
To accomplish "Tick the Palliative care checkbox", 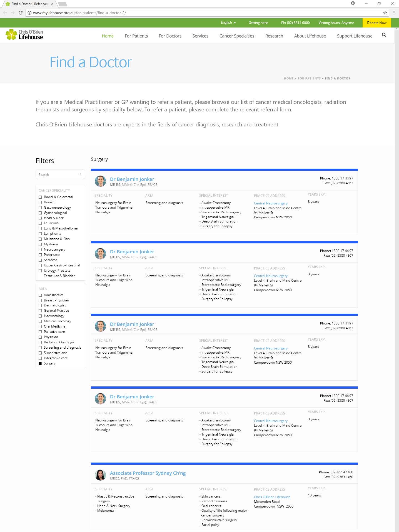I will coord(40,332).
